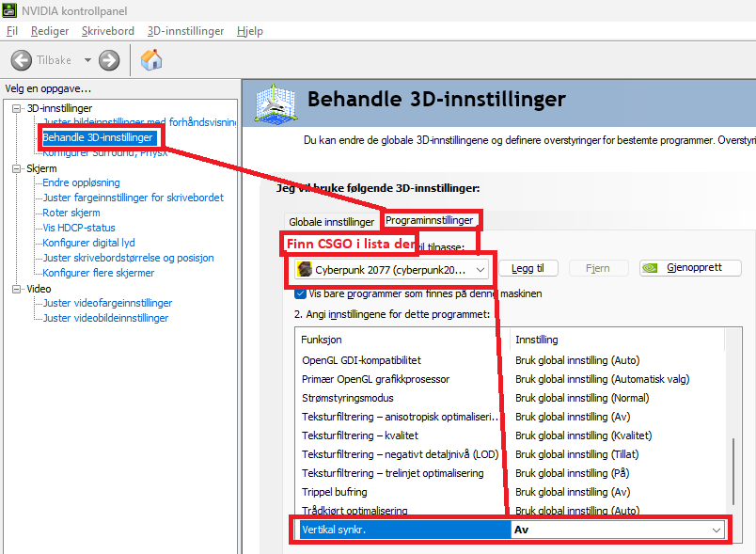Open Juster videofargeinnstillinger link
The height and width of the screenshot is (554, 756).
(x=107, y=303)
